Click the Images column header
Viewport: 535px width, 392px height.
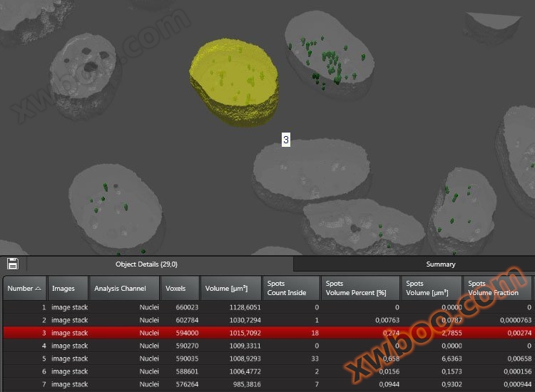point(67,289)
